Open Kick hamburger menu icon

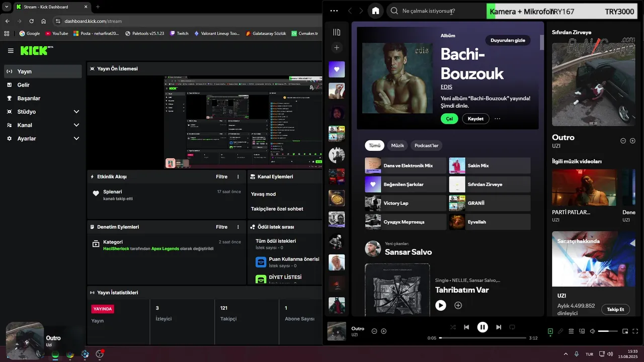click(11, 51)
